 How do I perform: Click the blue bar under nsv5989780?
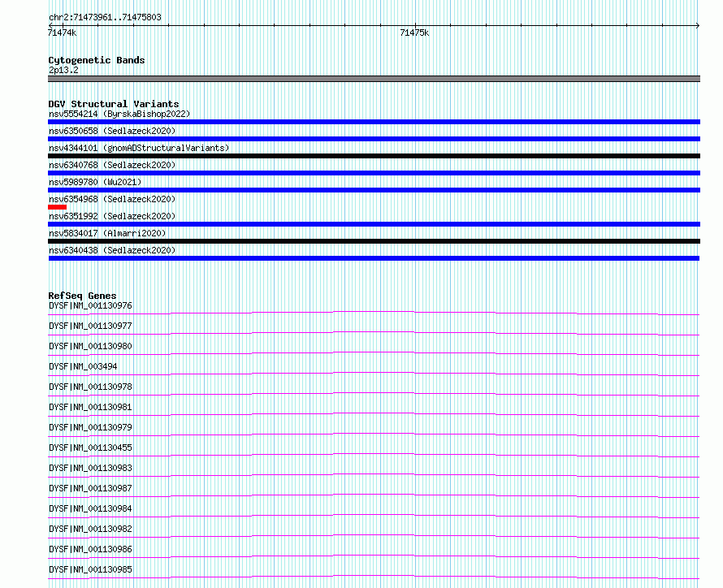point(374,190)
